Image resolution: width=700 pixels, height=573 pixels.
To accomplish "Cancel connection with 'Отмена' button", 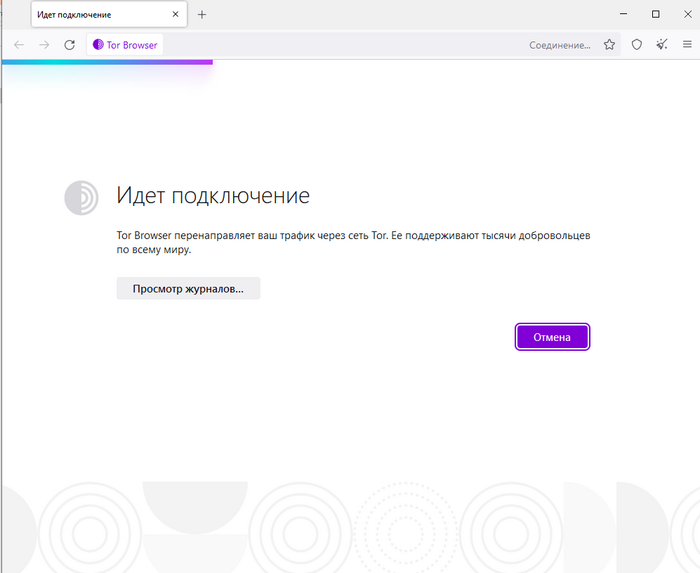I will (552, 337).
